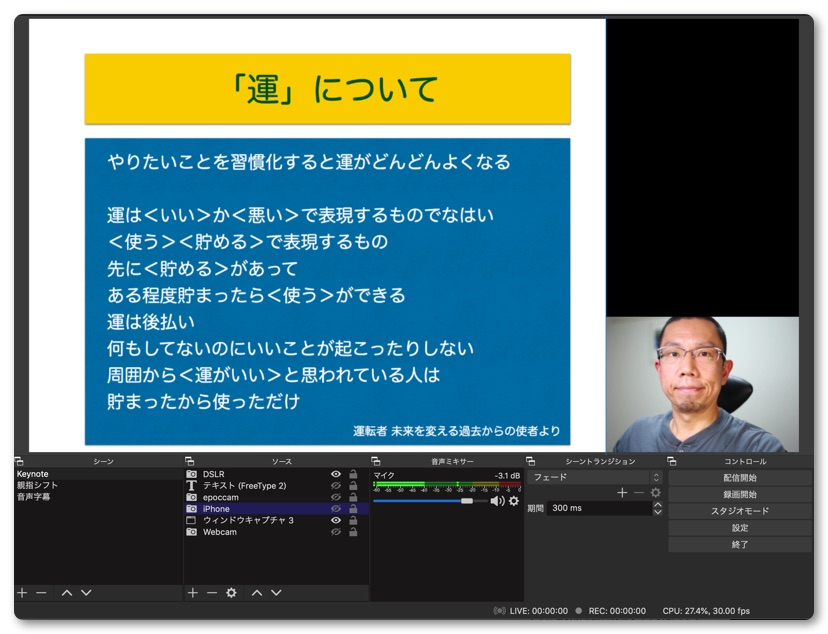Add a new scene with plus button
Viewport: 828px width, 634px height.
pos(22,593)
